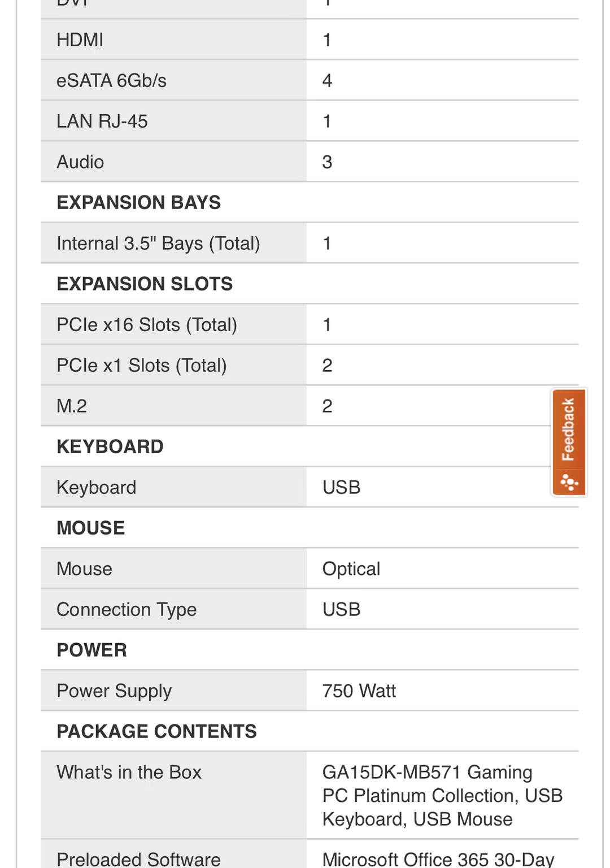Select the Audio row label
Image resolution: width=610 pixels, height=868 pixels.
(x=80, y=162)
